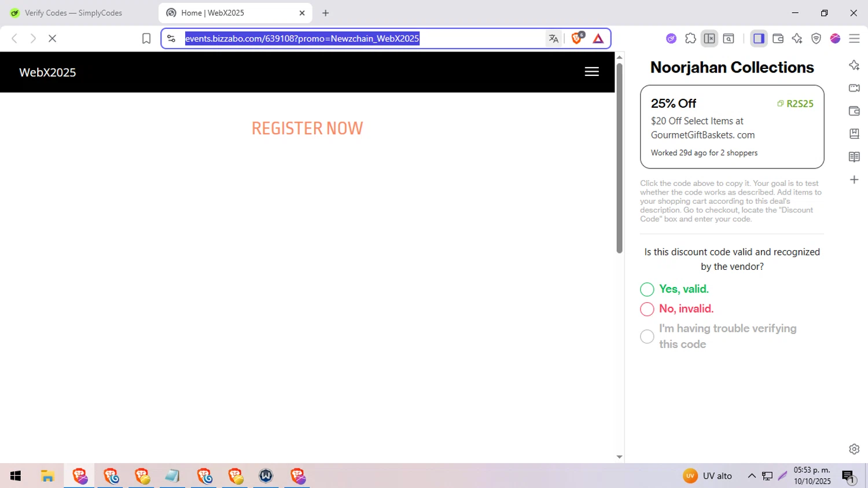Open the UV alto weather widget

[x=707, y=476]
